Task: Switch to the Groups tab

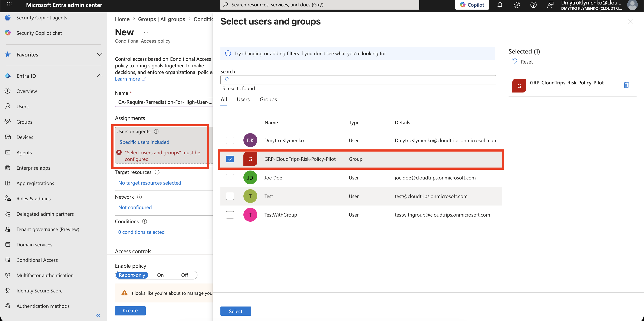Action: pyautogui.click(x=268, y=100)
